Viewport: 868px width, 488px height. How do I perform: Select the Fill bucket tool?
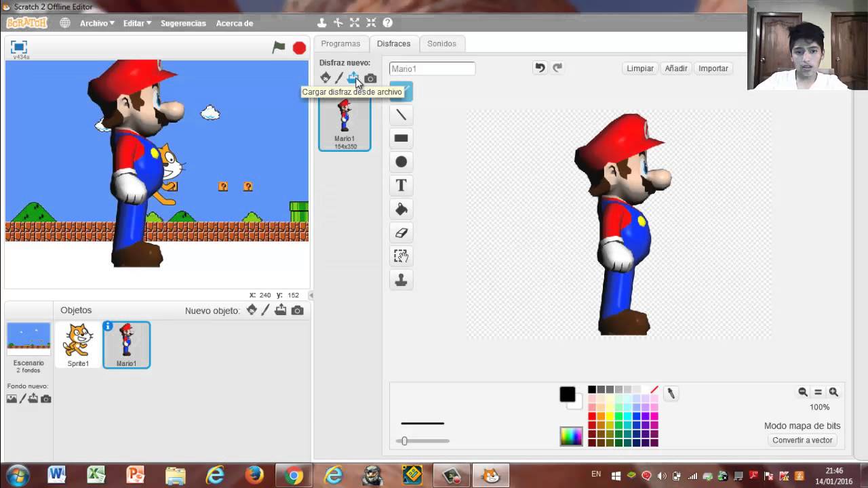tap(401, 209)
